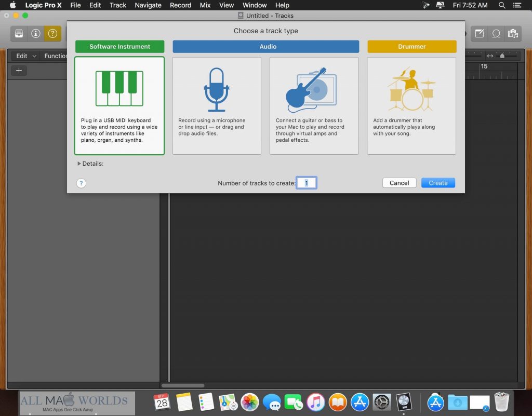Click the date and time in menu bar

[x=470, y=5]
